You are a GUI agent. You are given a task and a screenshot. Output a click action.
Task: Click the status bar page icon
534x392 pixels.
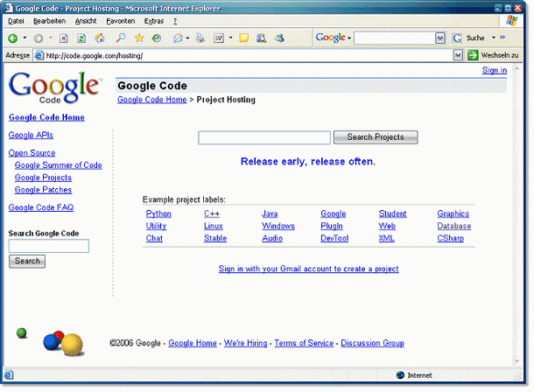click(x=9, y=375)
